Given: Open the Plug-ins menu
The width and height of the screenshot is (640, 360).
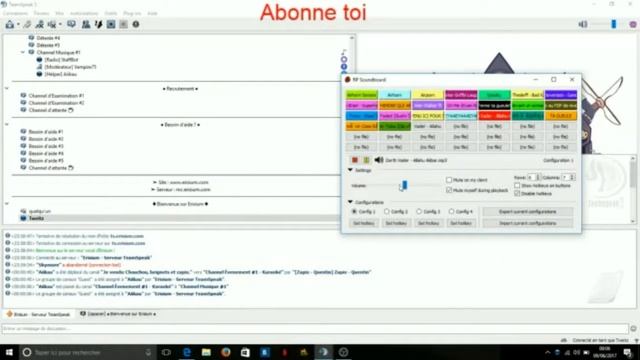Looking at the screenshot, I should (x=132, y=13).
